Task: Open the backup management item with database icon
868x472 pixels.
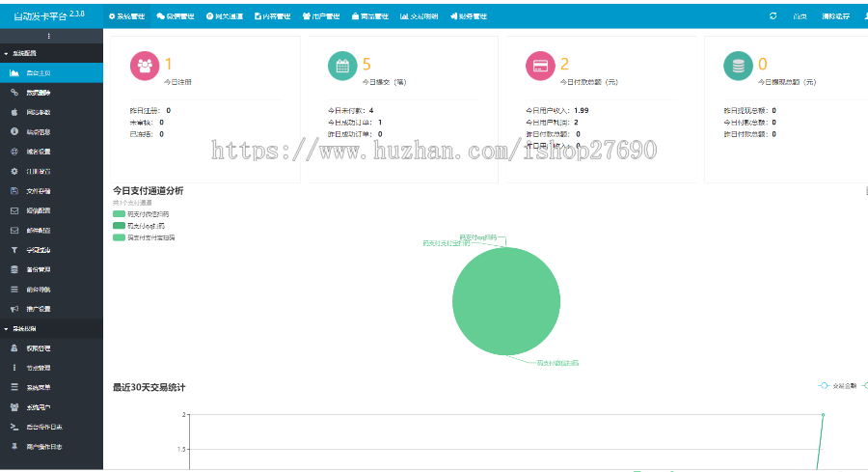Action: pos(51,270)
